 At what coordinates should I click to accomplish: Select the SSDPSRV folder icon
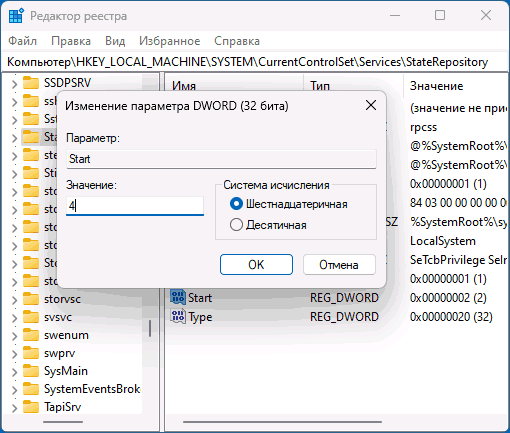pyautogui.click(x=31, y=83)
